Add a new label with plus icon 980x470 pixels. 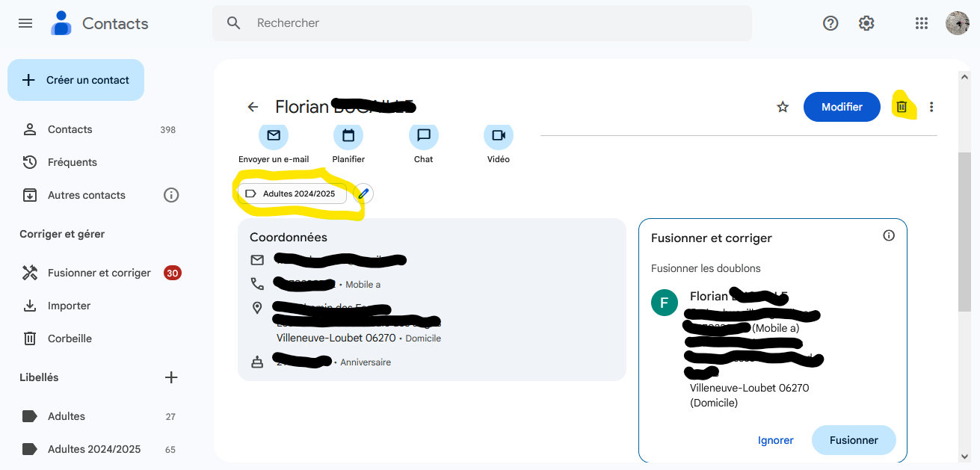(x=171, y=377)
